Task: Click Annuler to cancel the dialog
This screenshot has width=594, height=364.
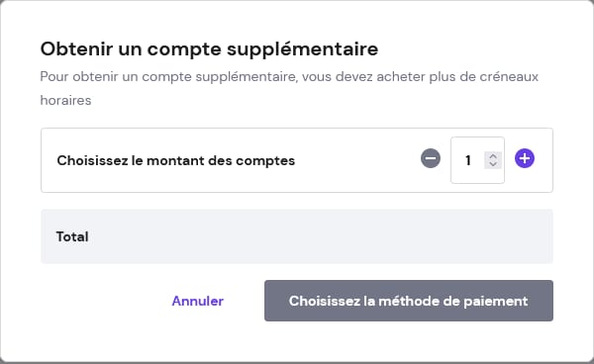Action: click(198, 301)
